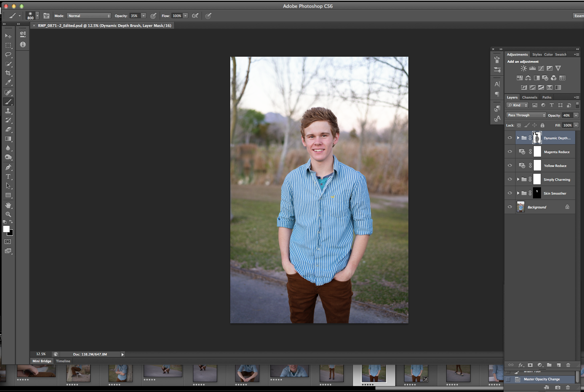The width and height of the screenshot is (584, 392).
Task: Add a Brightness/Contrast adjustment
Action: 524,68
